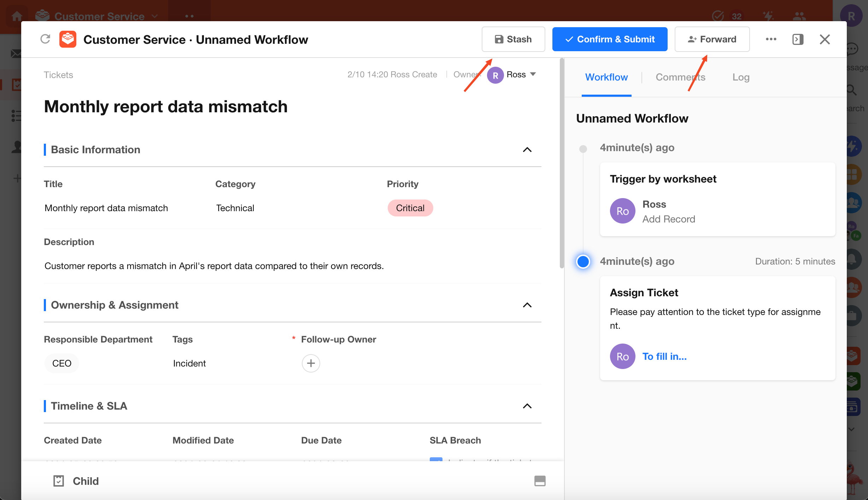Click Confirm & Submit button

point(610,39)
